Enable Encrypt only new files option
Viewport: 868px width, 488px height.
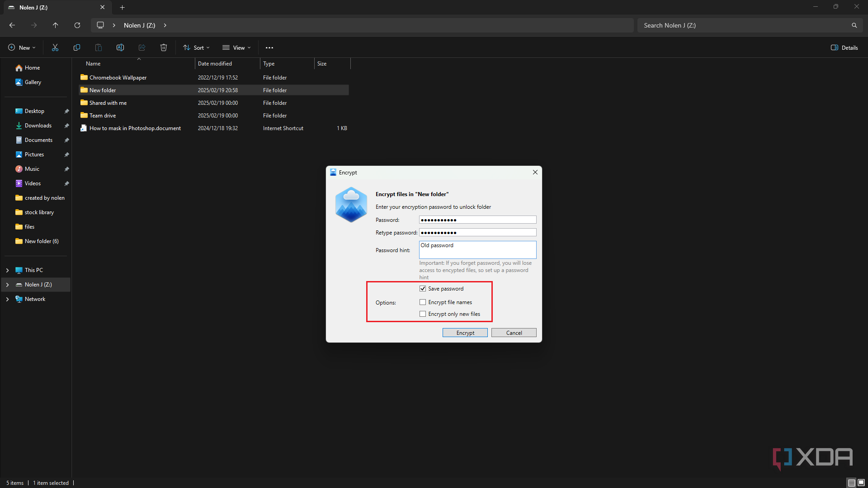tap(423, 314)
